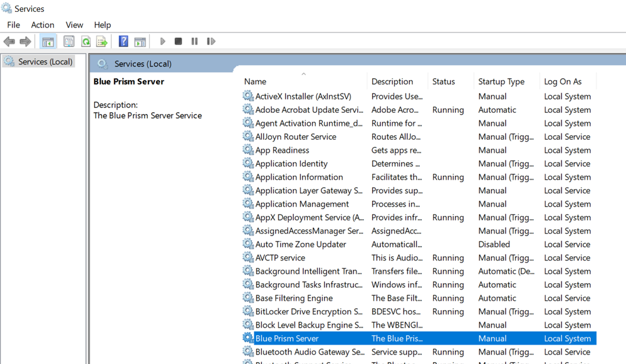Click the Pause Service toolbar button
This screenshot has width=626, height=364.
click(x=194, y=41)
